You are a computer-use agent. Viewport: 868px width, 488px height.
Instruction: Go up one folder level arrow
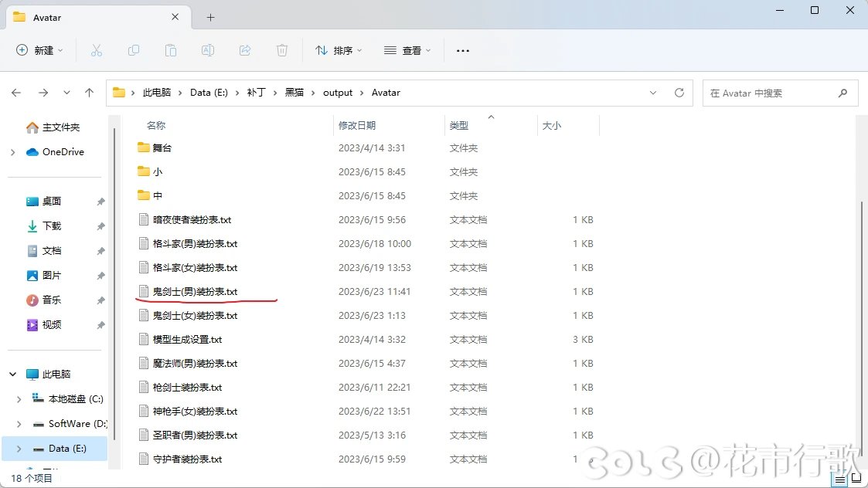pos(89,93)
